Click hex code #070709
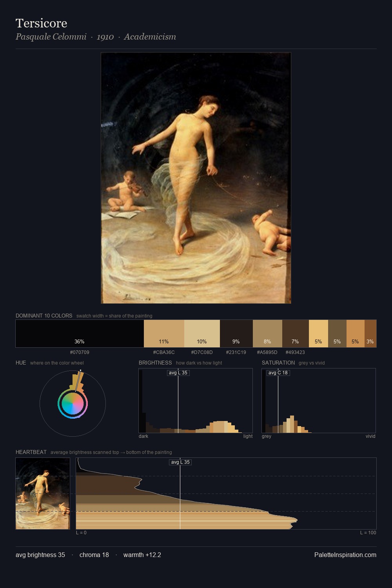This screenshot has height=588, width=392. 80,352
